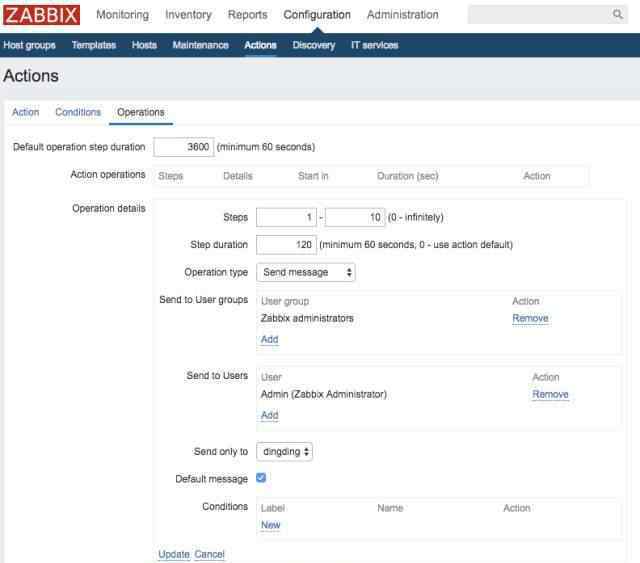Click the Admin (Zabbix Administrator) entry

click(x=324, y=394)
